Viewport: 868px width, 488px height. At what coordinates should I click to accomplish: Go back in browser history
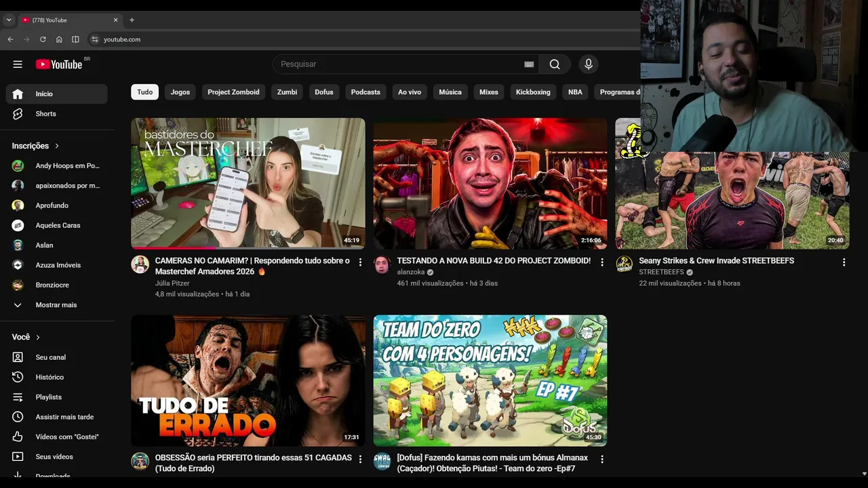click(x=10, y=39)
